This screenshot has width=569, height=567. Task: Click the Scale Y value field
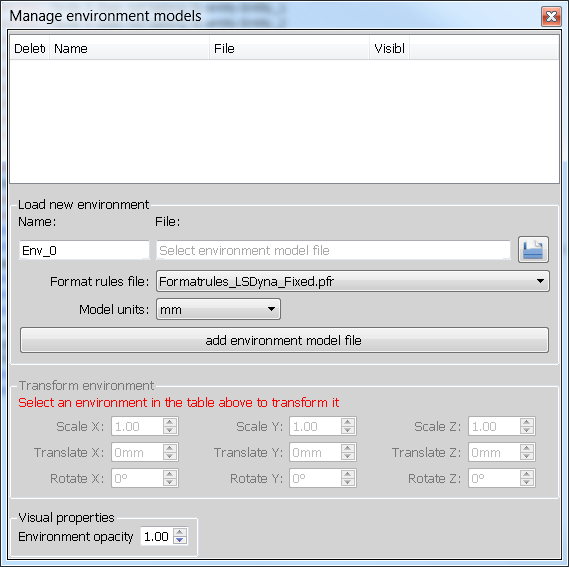click(x=315, y=426)
